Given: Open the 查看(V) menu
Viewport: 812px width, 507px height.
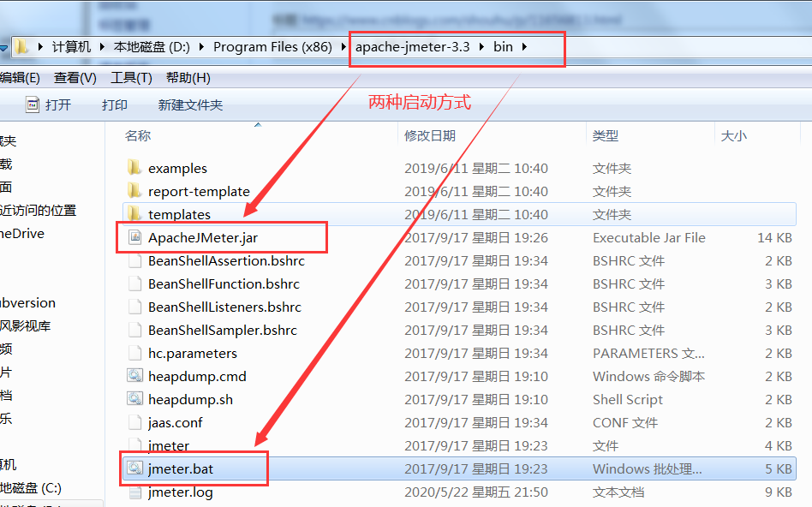Looking at the screenshot, I should click(x=75, y=78).
